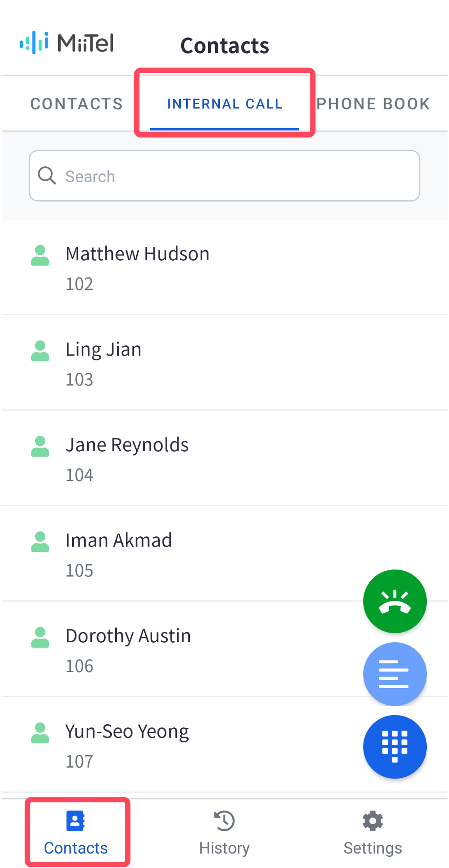Image resolution: width=449 pixels, height=868 pixels.
Task: Select Yun-Seo Yeong extension 107
Action: 224,745
